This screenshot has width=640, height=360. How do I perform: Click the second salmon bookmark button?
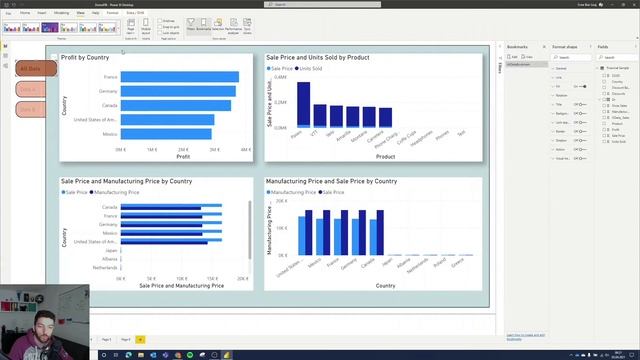tap(31, 89)
